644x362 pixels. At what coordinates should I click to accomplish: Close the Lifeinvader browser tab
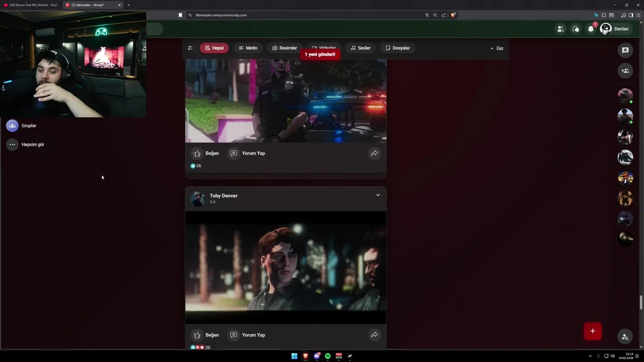(x=119, y=5)
